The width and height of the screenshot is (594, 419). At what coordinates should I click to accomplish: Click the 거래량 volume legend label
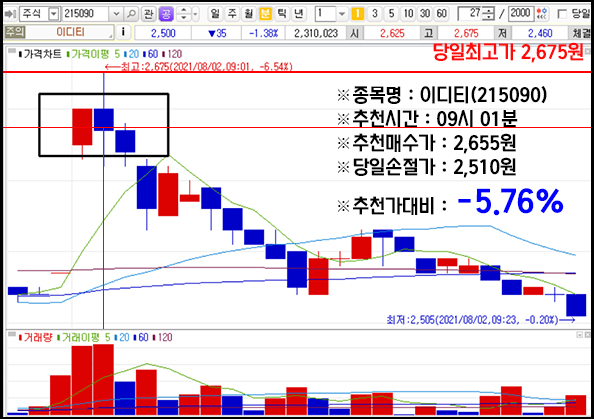tap(35, 337)
